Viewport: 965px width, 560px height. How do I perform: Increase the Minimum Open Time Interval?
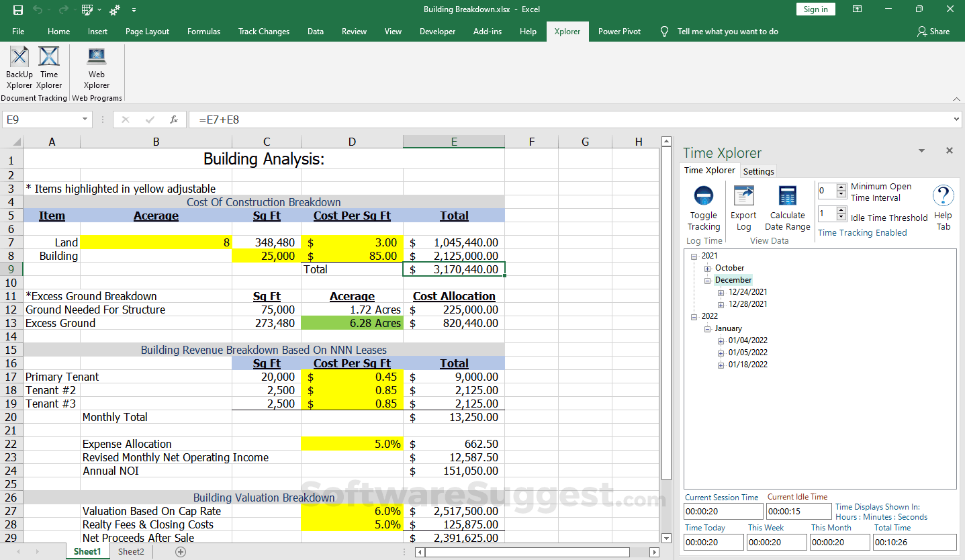tap(841, 187)
